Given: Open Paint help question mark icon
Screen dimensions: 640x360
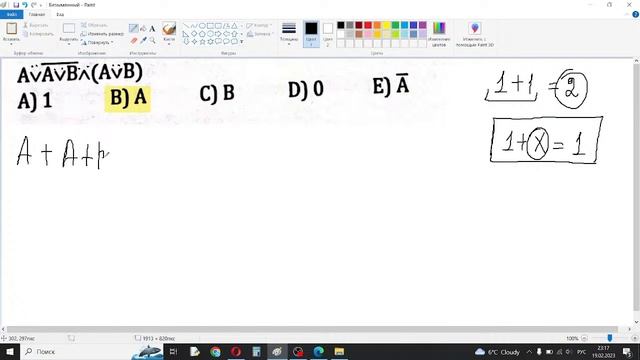Looking at the screenshot, I should click(636, 14).
